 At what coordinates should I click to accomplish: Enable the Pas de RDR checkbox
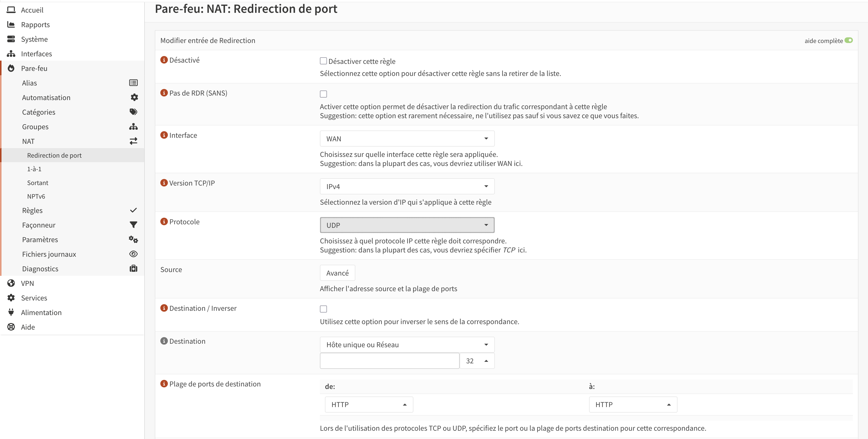tap(323, 94)
